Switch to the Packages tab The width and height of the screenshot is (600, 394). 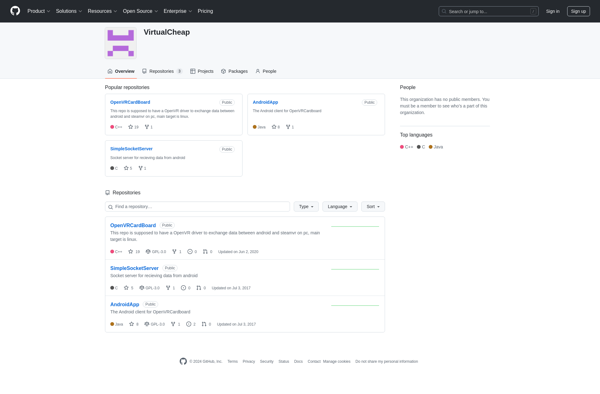234,71
